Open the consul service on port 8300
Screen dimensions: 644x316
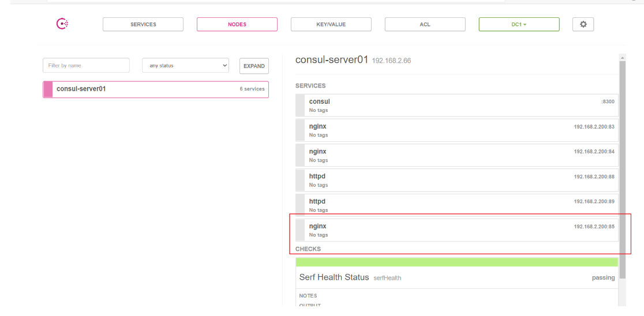tap(456, 105)
